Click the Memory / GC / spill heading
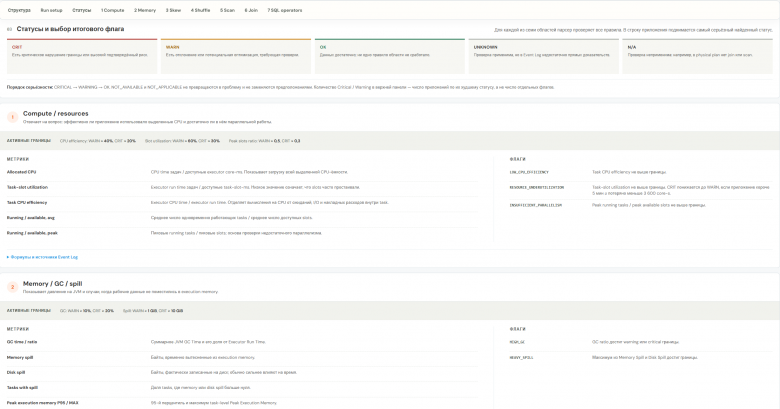The height and width of the screenshot is (409, 780). click(x=53, y=284)
